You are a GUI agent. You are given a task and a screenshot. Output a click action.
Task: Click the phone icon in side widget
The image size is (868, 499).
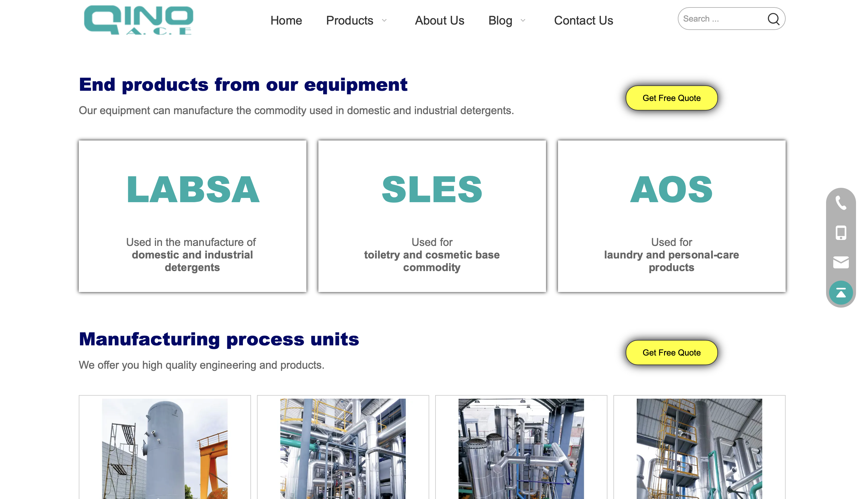coord(840,203)
